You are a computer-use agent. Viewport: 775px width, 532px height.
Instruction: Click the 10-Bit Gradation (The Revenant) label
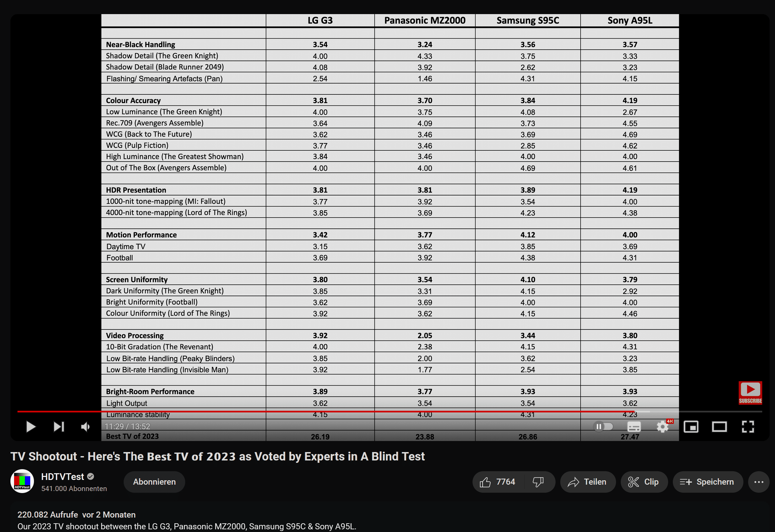click(x=160, y=347)
